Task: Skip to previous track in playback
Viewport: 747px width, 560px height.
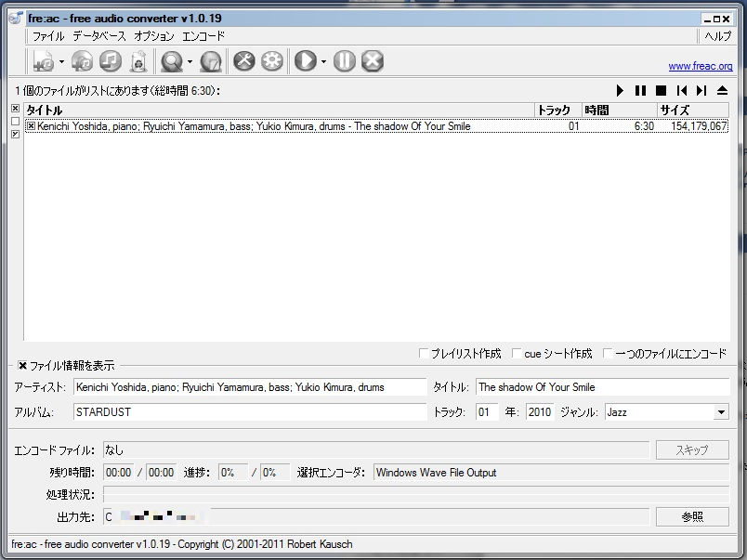Action: pyautogui.click(x=682, y=90)
